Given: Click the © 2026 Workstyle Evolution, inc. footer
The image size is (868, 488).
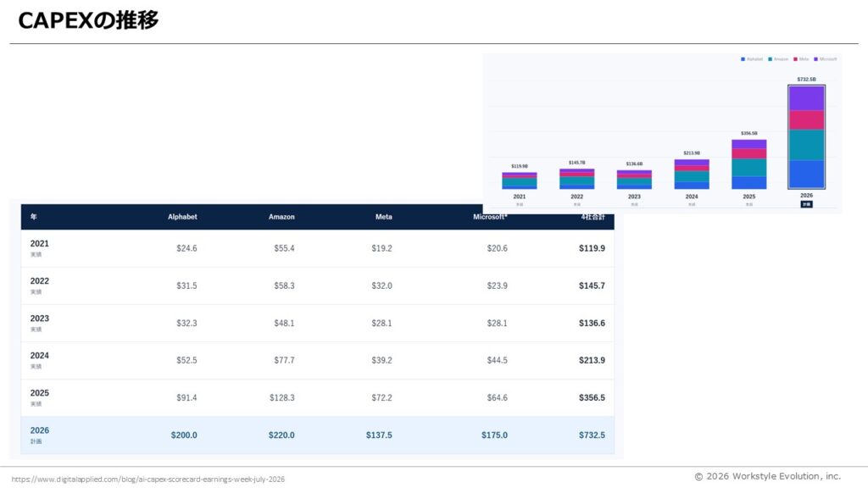Looking at the screenshot, I should point(767,476).
